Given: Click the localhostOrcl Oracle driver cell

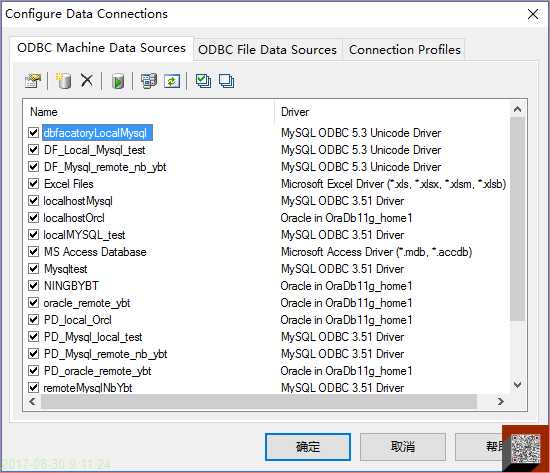Looking at the screenshot, I should [x=346, y=218].
